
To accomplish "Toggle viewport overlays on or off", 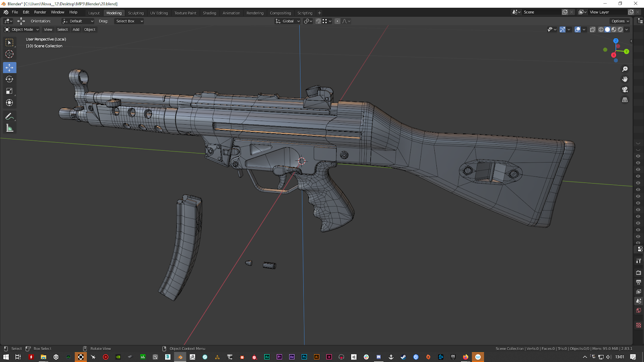I will [578, 29].
